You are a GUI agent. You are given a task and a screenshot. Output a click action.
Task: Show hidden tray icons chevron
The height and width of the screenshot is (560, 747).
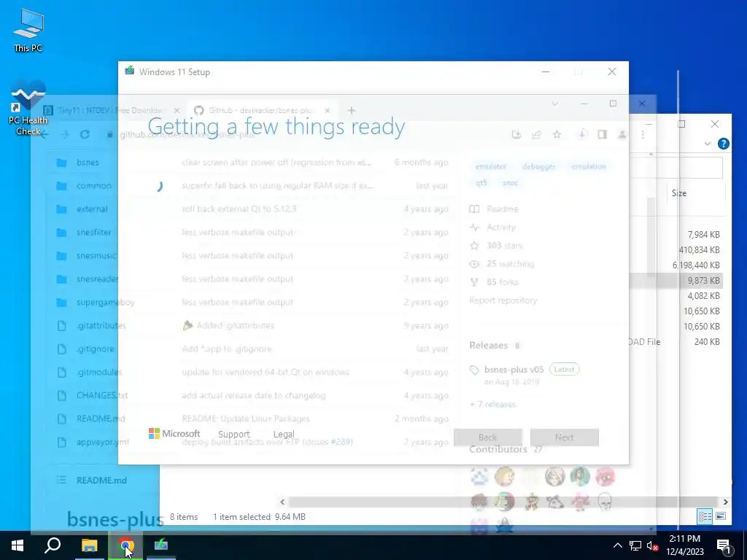click(x=617, y=545)
